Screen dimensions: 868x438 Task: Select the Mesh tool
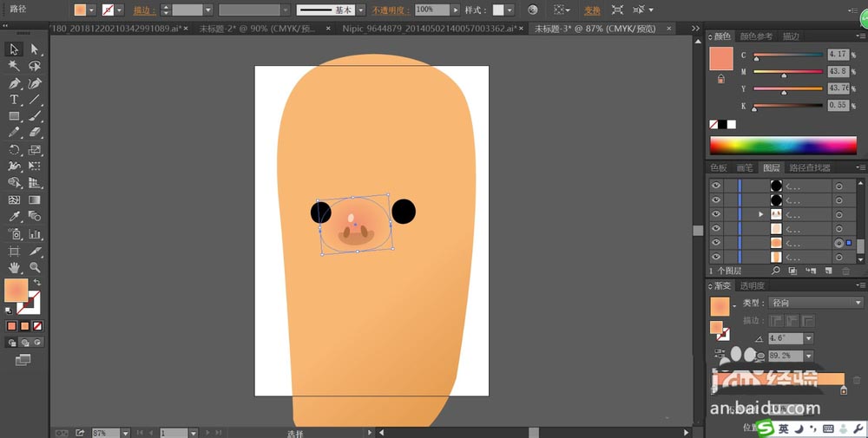pyautogui.click(x=14, y=199)
